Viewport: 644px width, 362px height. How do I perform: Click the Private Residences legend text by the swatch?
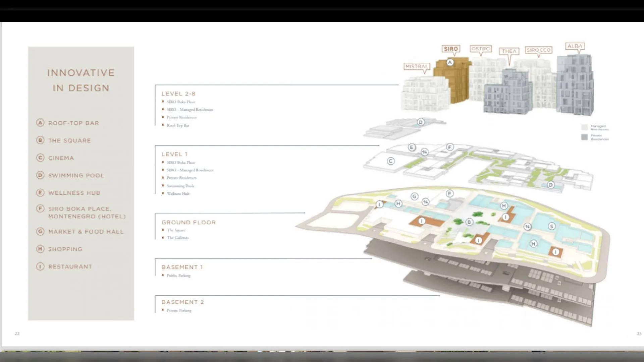click(x=600, y=137)
